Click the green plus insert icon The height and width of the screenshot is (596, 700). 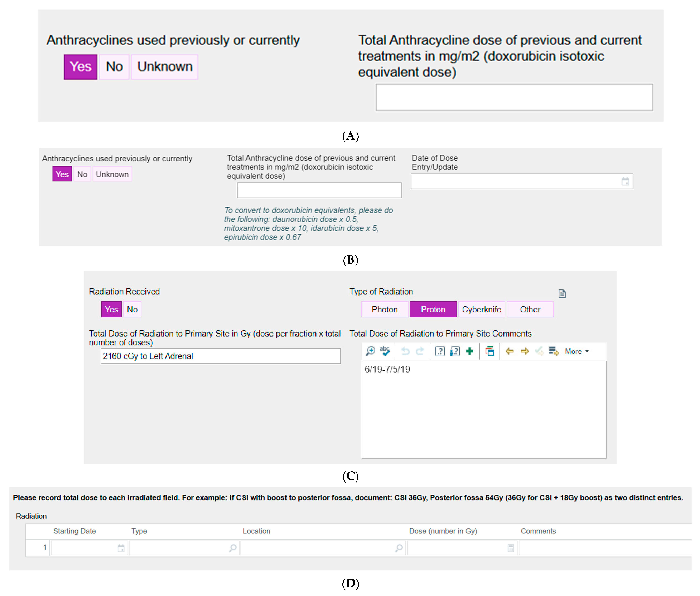coord(470,351)
